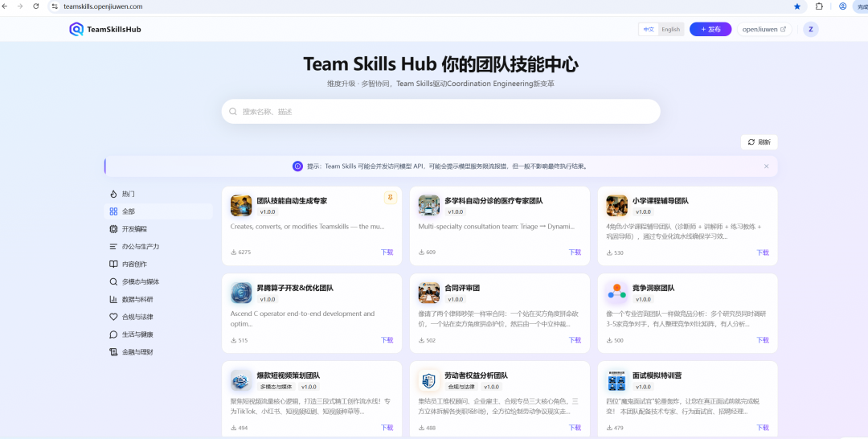
Task: Click the 竞争洞察团队 card icon
Action: (616, 293)
